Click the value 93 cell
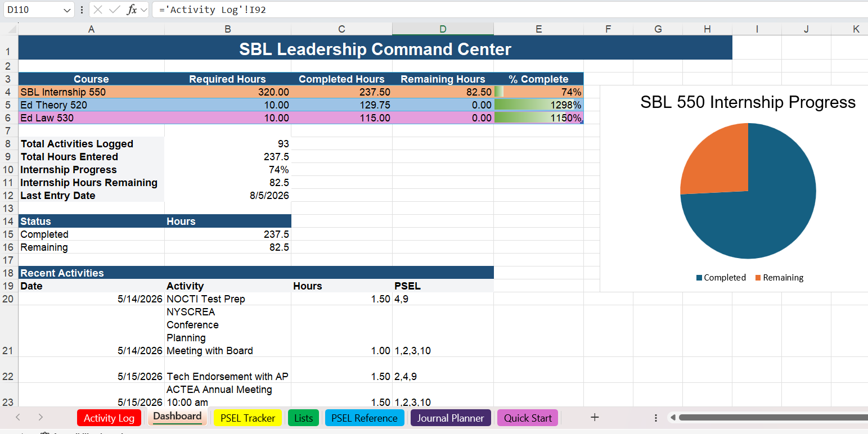868x434 pixels. pyautogui.click(x=228, y=144)
